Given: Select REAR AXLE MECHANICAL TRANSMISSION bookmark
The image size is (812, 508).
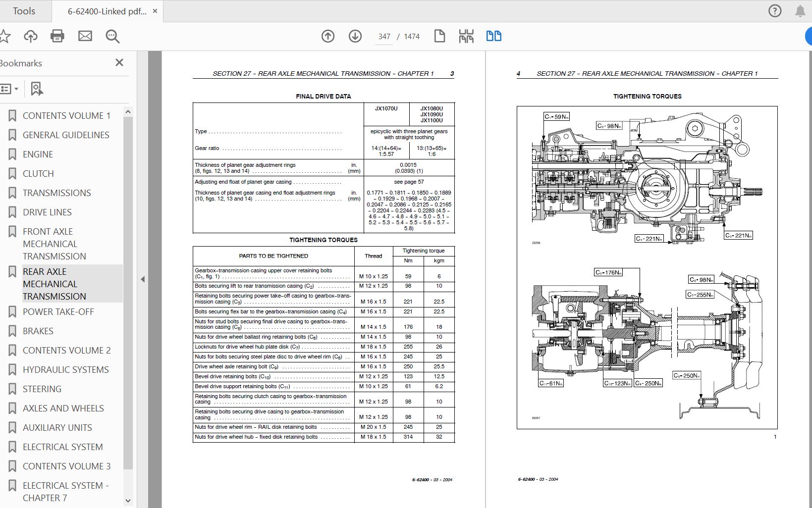Looking at the screenshot, I should coord(54,284).
